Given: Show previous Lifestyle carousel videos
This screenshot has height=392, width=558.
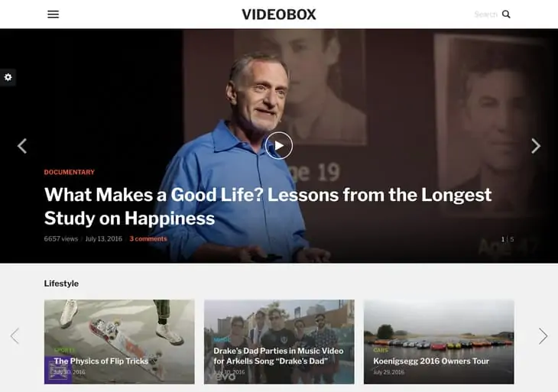Looking at the screenshot, I should [x=15, y=335].
